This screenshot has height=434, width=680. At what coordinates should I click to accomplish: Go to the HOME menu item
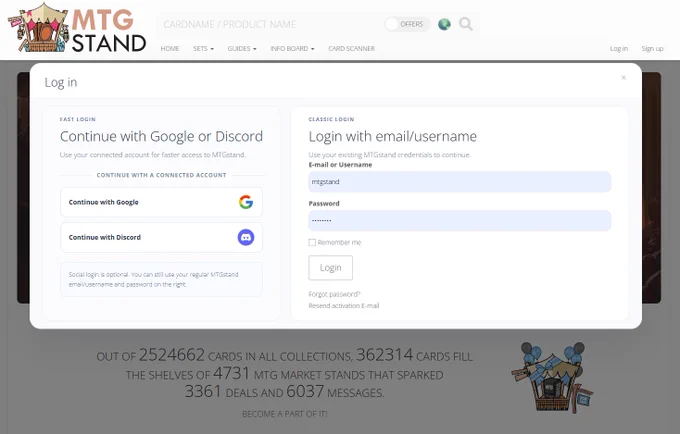[170, 49]
